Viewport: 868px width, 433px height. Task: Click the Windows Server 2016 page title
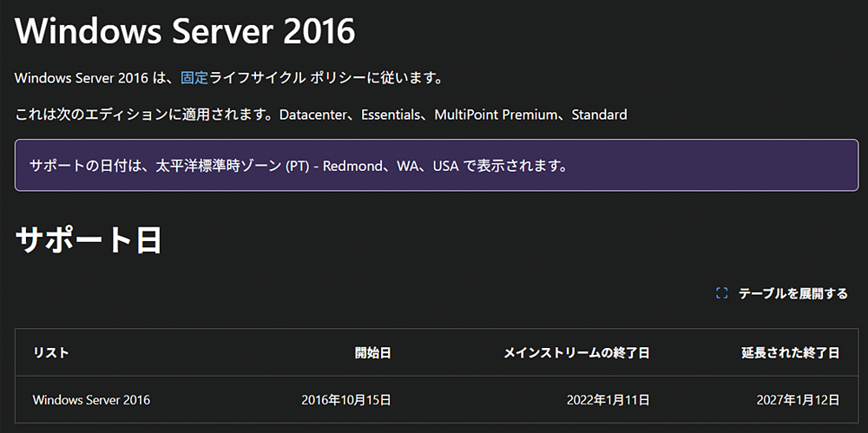click(185, 32)
